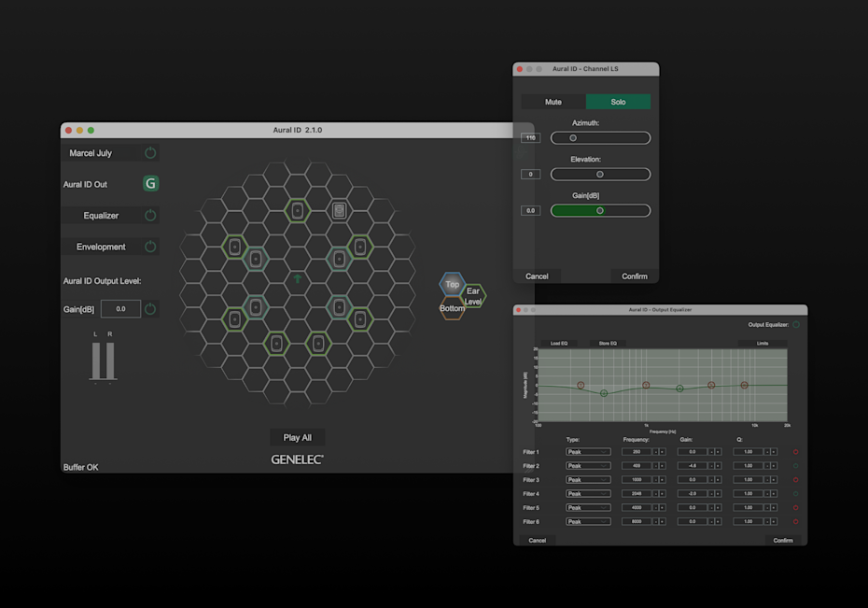Confirm the Channel LS settings
This screenshot has height=608, width=868.
click(x=635, y=276)
